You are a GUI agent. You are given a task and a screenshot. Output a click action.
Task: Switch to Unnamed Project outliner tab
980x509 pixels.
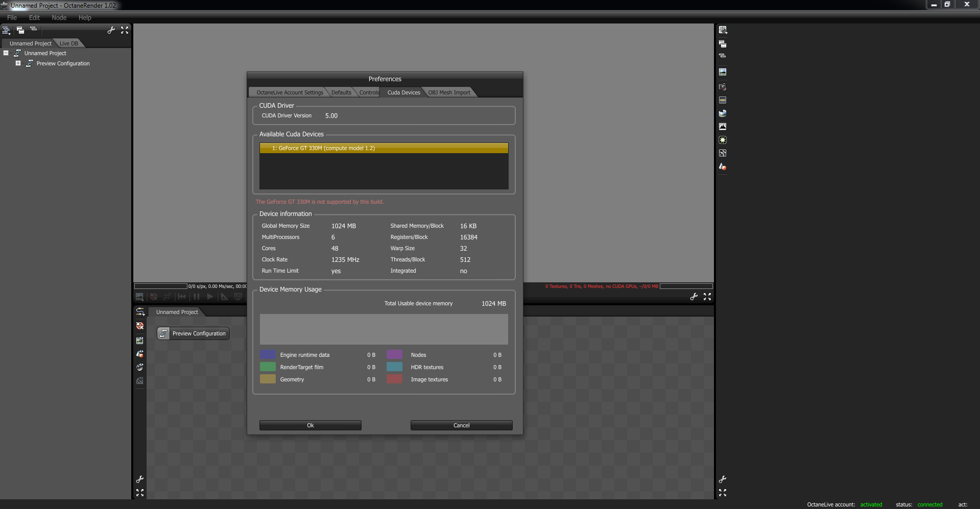click(x=30, y=43)
